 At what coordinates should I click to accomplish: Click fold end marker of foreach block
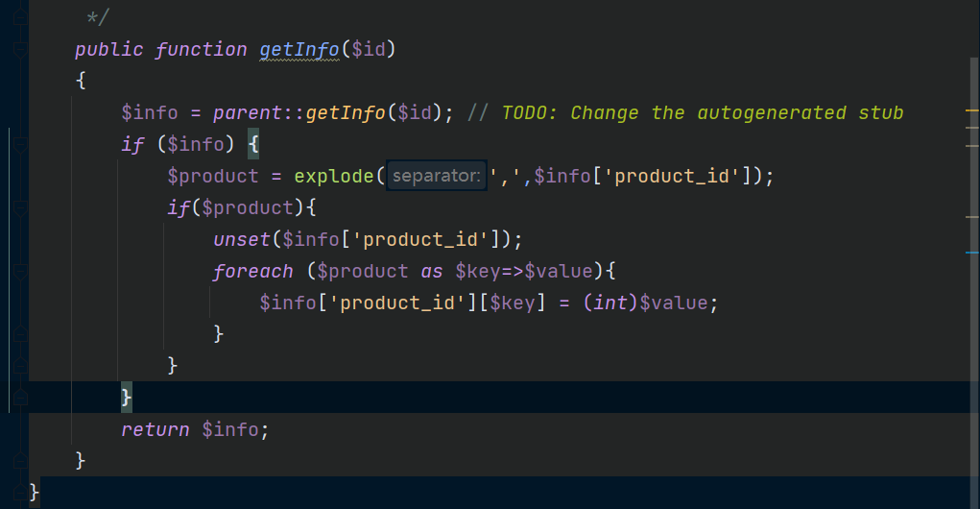tap(20, 334)
